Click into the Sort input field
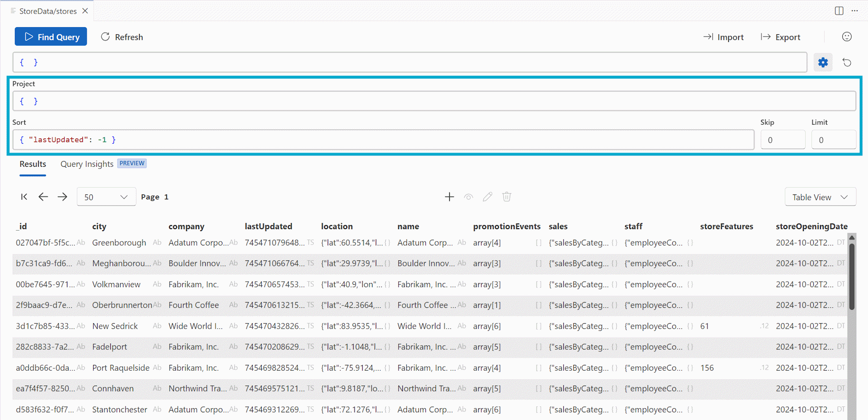Screen dimensions: 868x420 tap(383, 140)
